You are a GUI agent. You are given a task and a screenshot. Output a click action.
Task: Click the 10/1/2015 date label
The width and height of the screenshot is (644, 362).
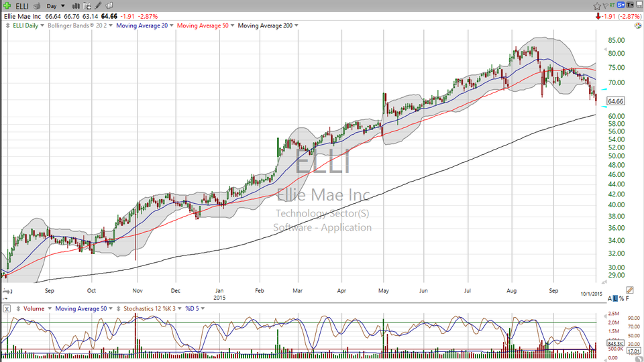[591, 294]
